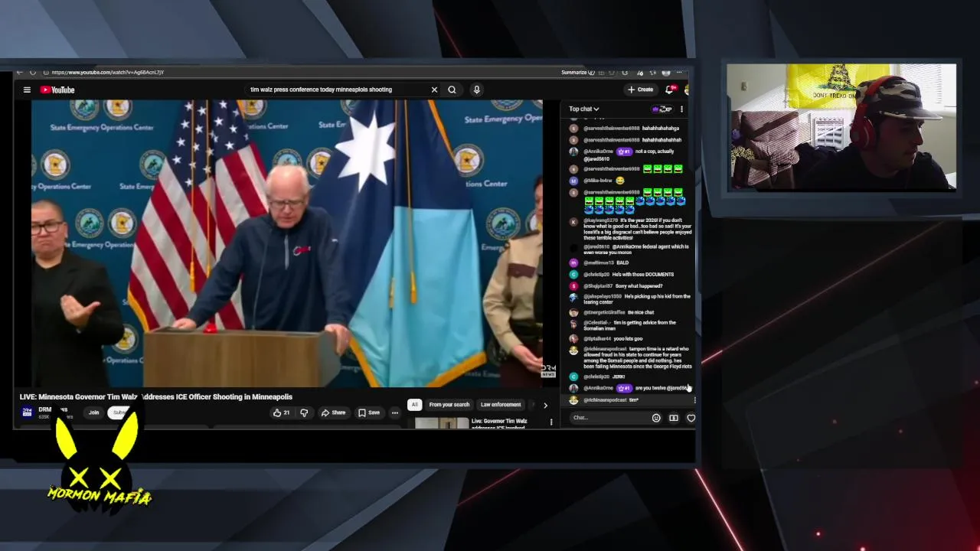Open the webcam overlay window

pyautogui.click(x=841, y=127)
